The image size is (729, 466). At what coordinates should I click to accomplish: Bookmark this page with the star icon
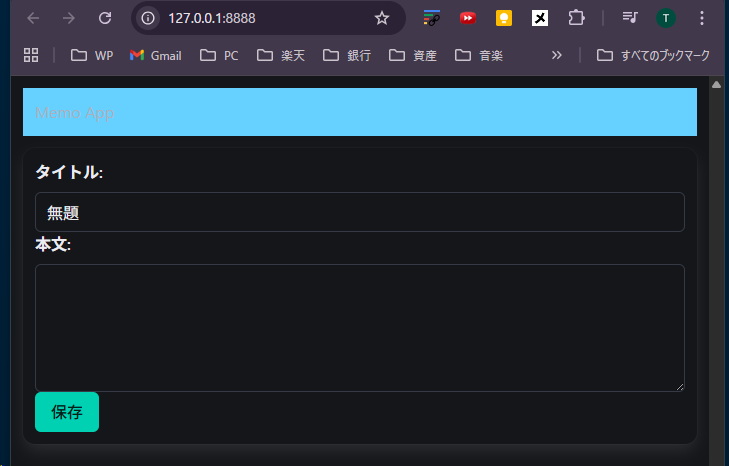[x=381, y=18]
